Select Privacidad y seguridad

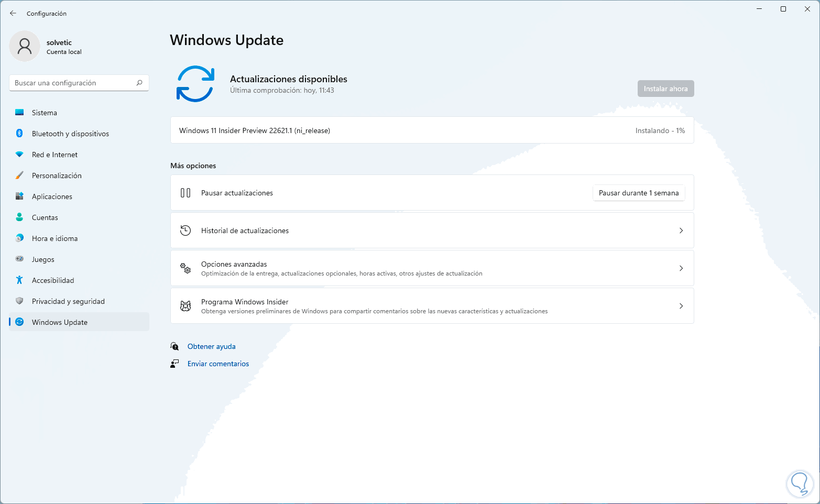click(x=79, y=301)
